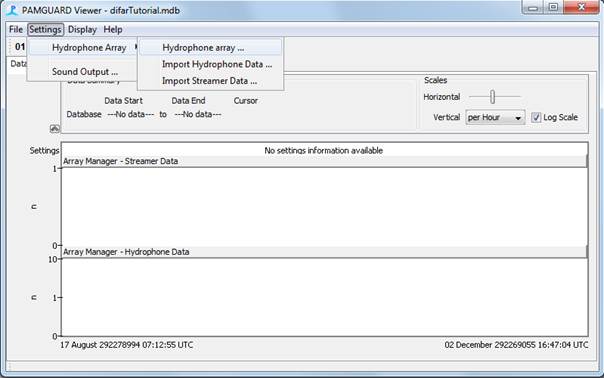Close the open Settings menu

(x=45, y=30)
